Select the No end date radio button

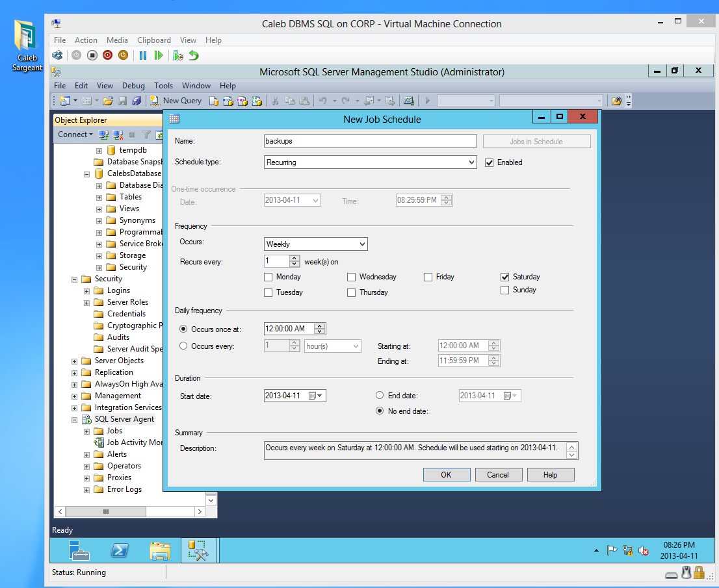[x=380, y=411]
